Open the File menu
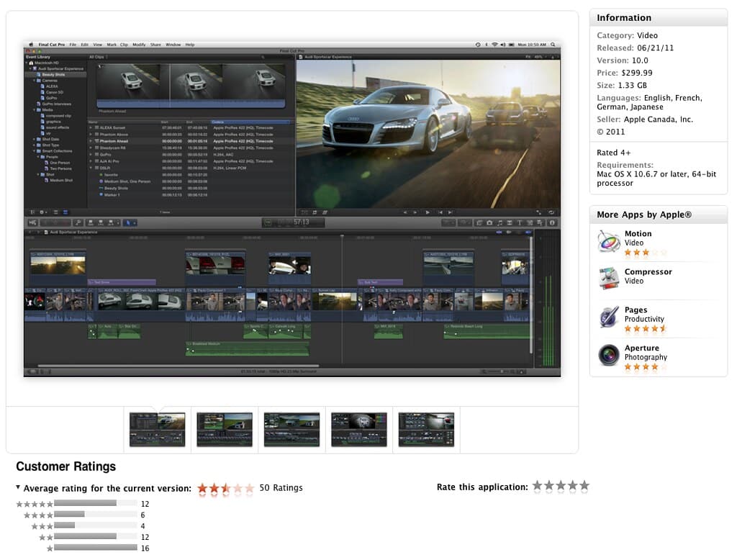This screenshot has height=560, width=737. [73, 45]
